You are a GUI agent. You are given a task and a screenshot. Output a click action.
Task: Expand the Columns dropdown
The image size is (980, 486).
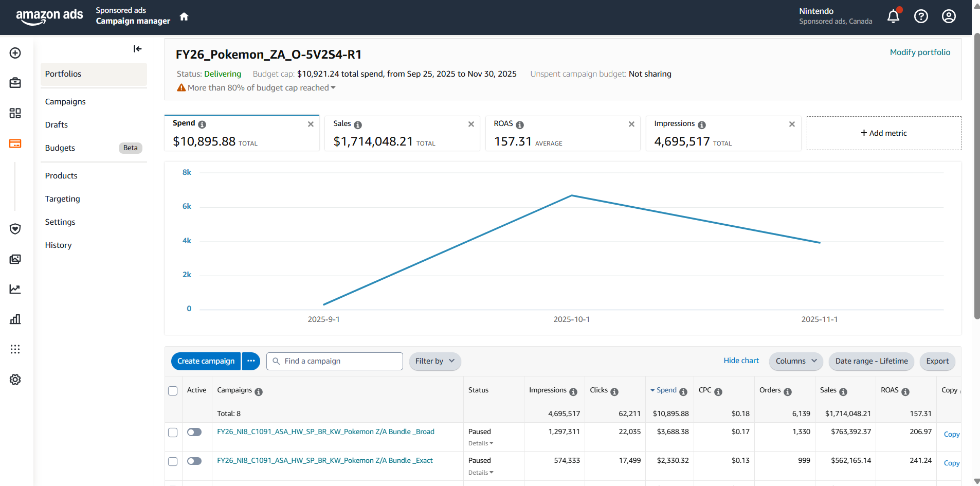[795, 361]
